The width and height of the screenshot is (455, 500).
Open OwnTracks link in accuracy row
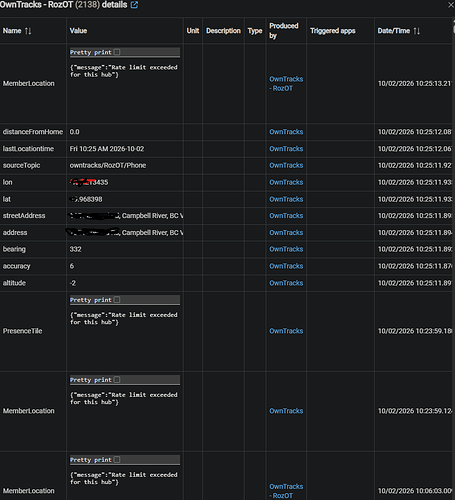coord(286,266)
